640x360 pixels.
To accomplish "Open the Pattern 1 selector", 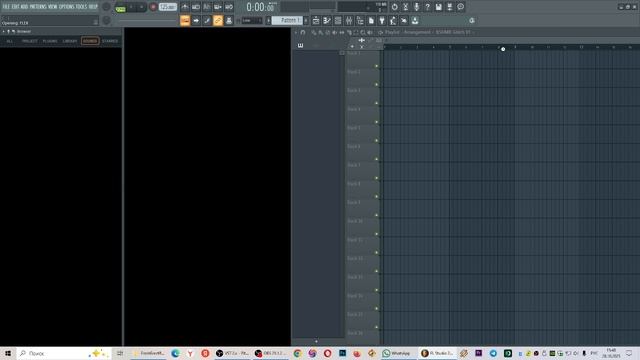I will tap(287, 20).
